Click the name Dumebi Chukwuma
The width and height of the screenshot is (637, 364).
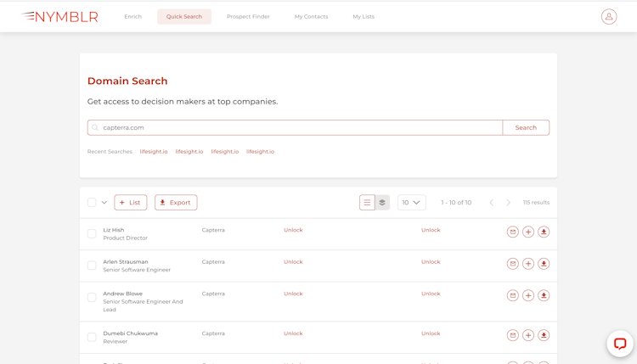pyautogui.click(x=131, y=333)
